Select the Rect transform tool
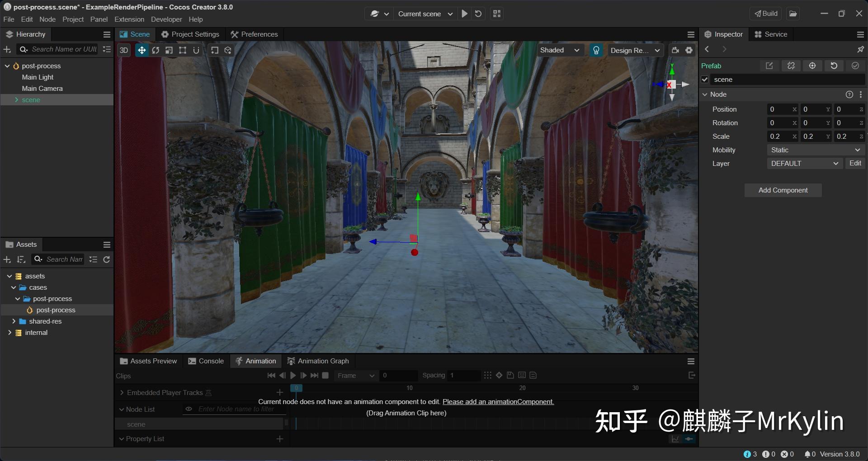Screen dimensions: 868x461 click(x=182, y=50)
